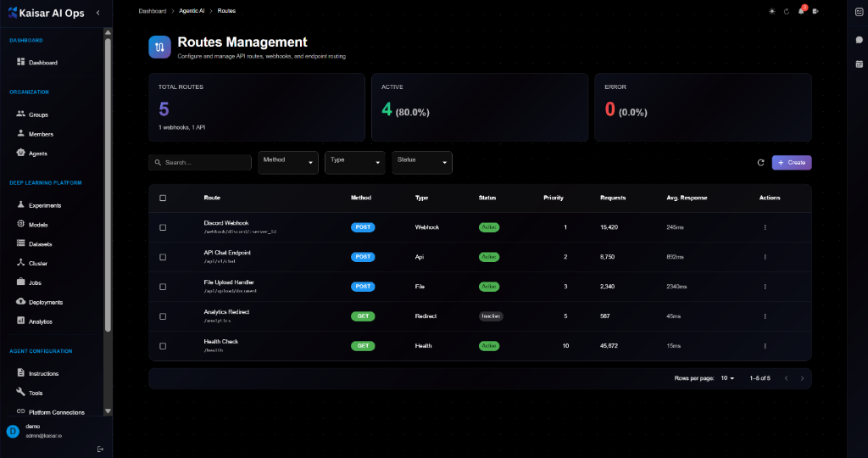Toggle the light/dark theme sun icon
Image resolution: width=868 pixels, height=458 pixels.
tap(771, 11)
